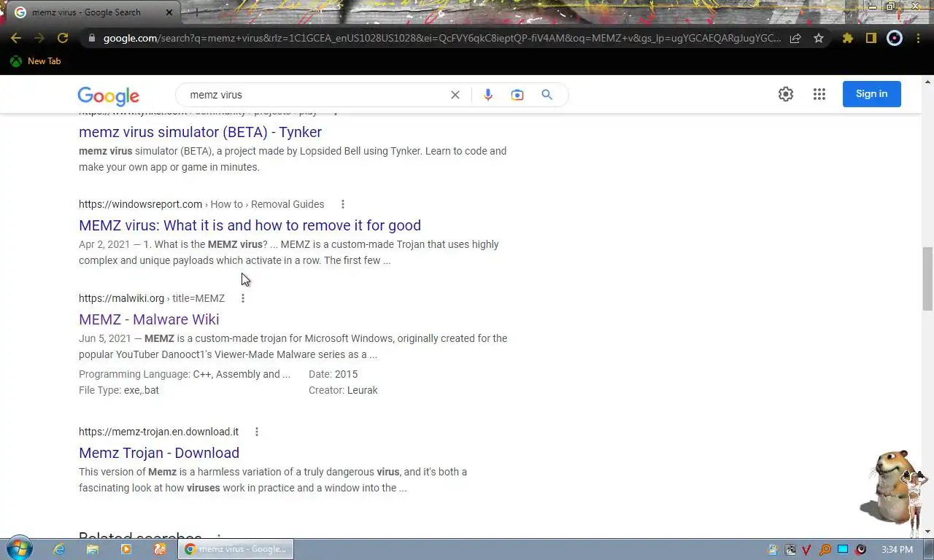This screenshot has height=560, width=934.
Task: Click into the memz virus search field
Action: [314, 95]
